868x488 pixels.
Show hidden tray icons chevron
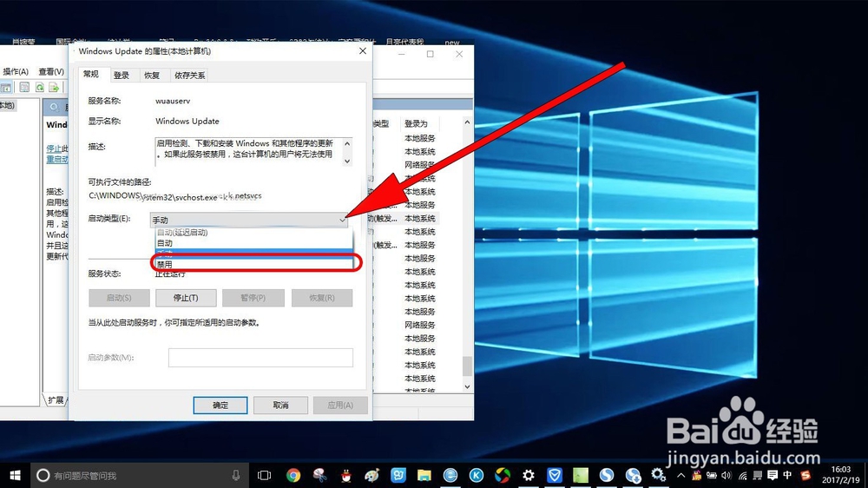[x=681, y=475]
